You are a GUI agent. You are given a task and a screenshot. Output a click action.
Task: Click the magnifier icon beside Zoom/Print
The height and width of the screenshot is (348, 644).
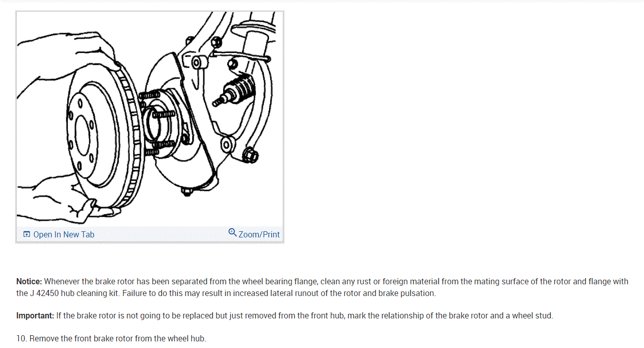click(232, 233)
